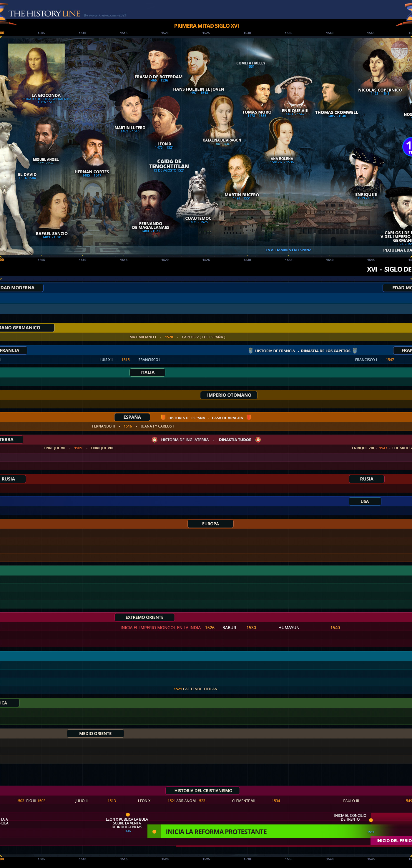Screen dimensions: 412x868
Task: Click Rafael Sanzio portrait
Action: [x=54, y=207]
